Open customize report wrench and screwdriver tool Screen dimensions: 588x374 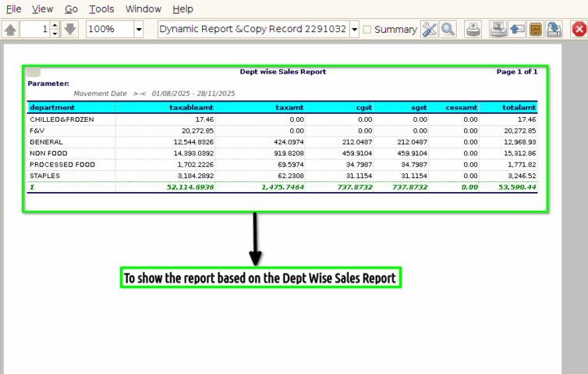pos(430,29)
